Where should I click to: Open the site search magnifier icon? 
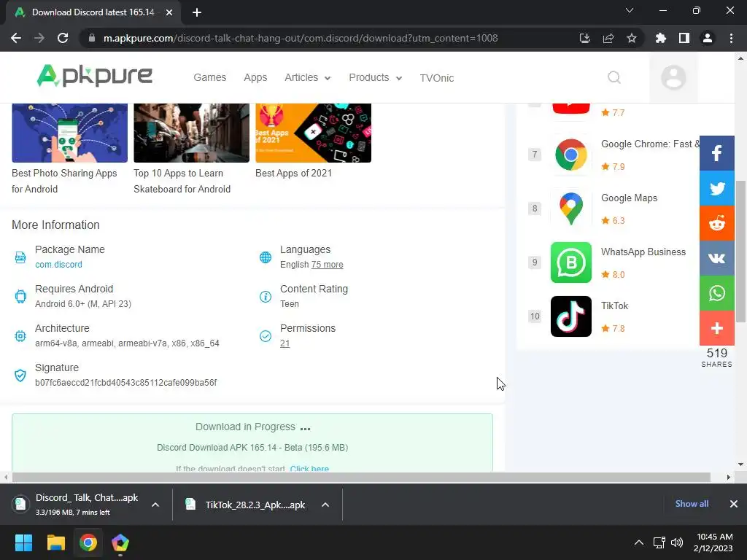pos(614,77)
